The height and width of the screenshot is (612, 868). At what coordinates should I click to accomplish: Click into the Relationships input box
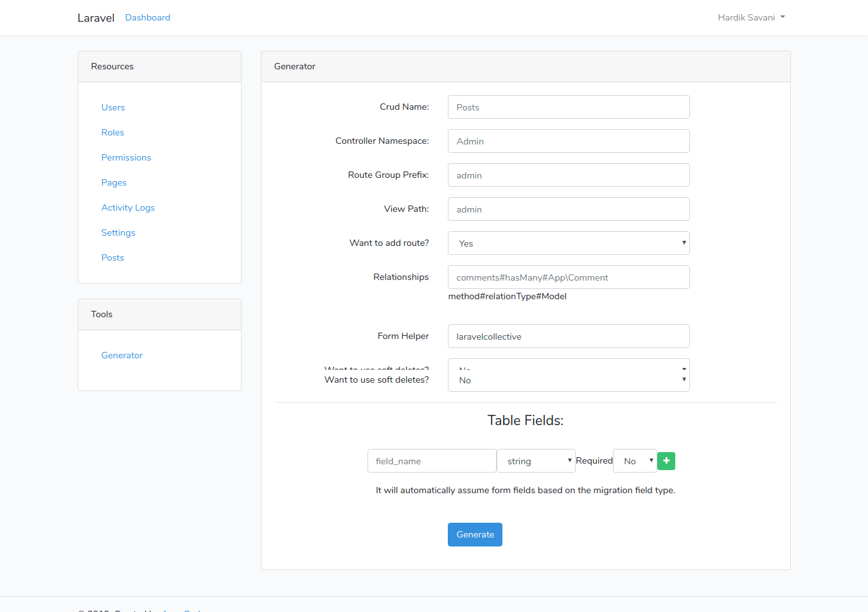coord(568,277)
